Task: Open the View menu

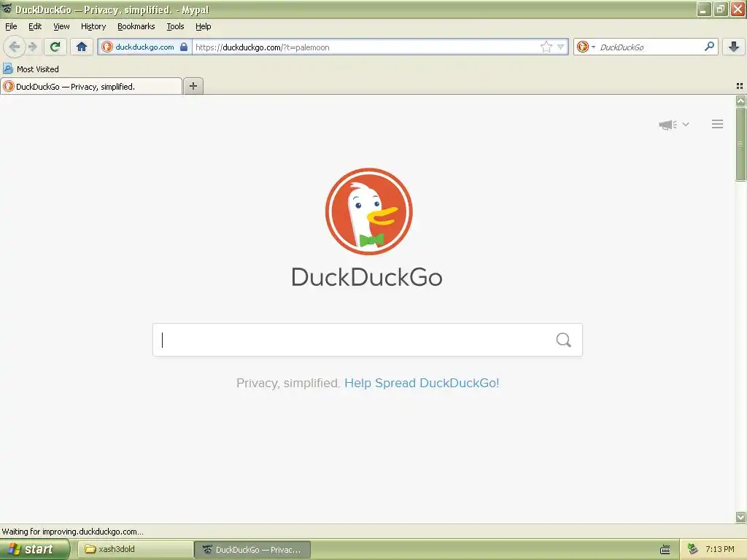Action: tap(61, 27)
